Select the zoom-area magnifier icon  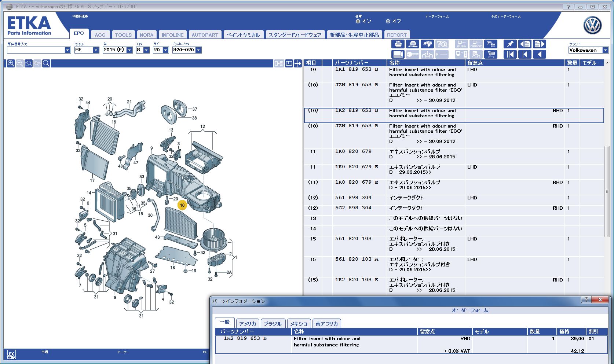click(x=29, y=63)
